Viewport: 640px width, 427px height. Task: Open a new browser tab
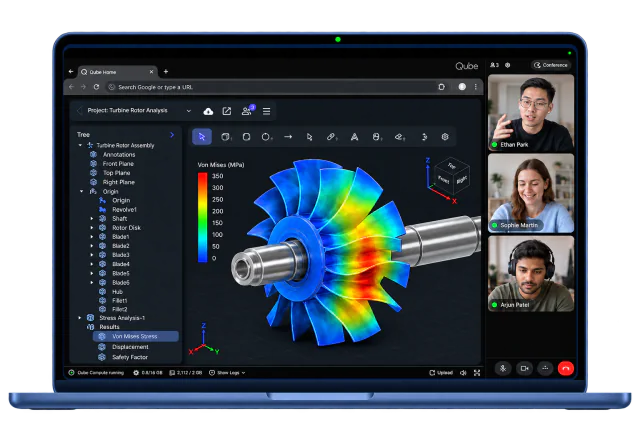pyautogui.click(x=166, y=71)
